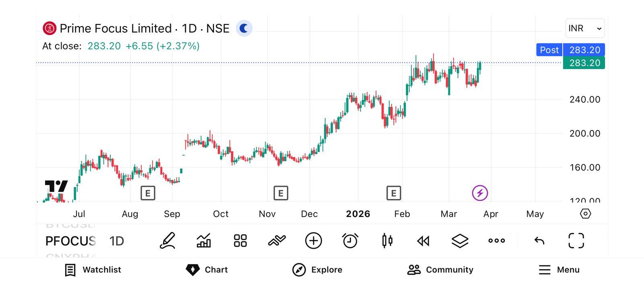This screenshot has height=297, width=644.
Task: Open the INR currency dropdown
Action: pyautogui.click(x=585, y=29)
